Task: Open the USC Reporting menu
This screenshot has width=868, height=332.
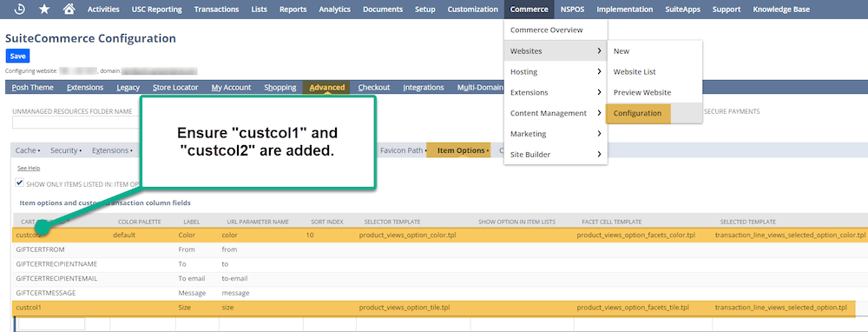Action: pyautogui.click(x=156, y=10)
